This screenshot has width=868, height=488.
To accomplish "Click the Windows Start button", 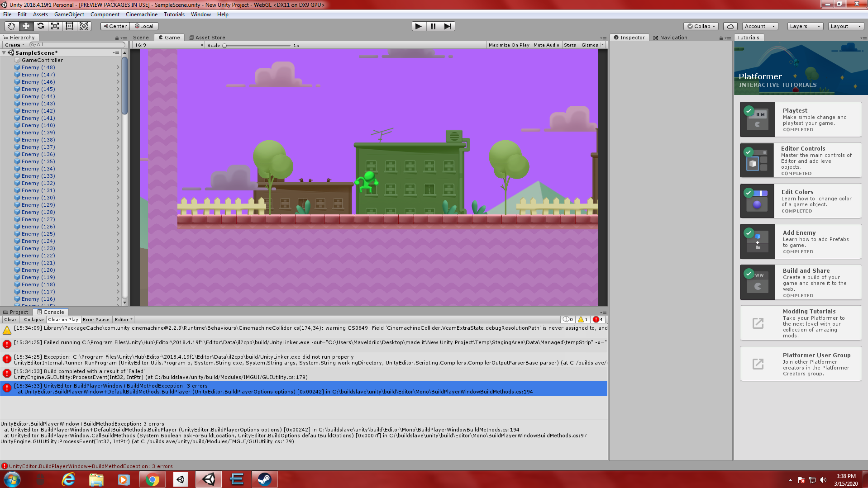I will click(12, 479).
